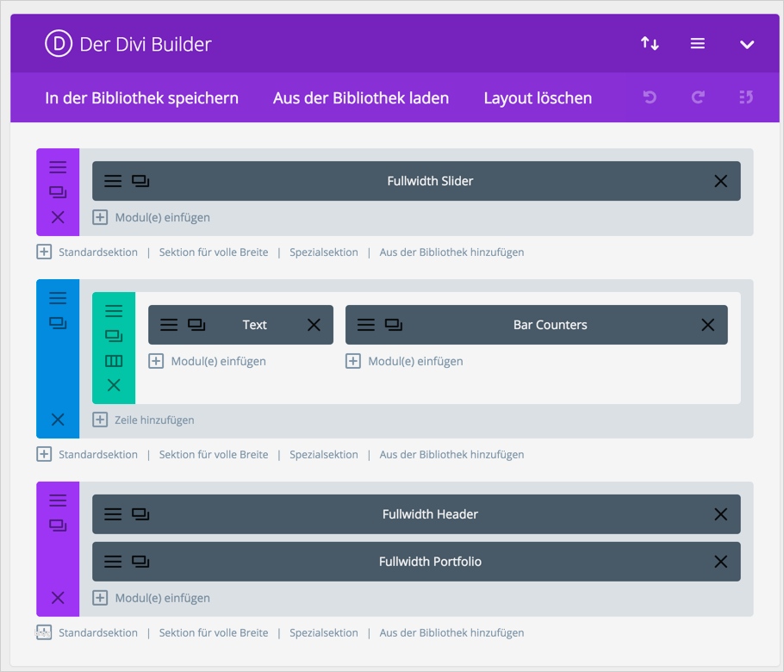Duplicate the Text module

click(196, 325)
